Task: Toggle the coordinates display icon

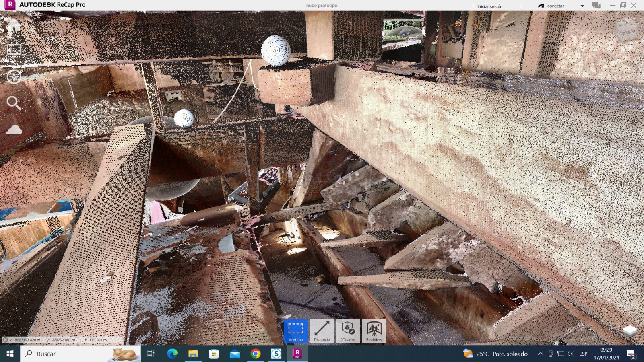Action: (5, 340)
